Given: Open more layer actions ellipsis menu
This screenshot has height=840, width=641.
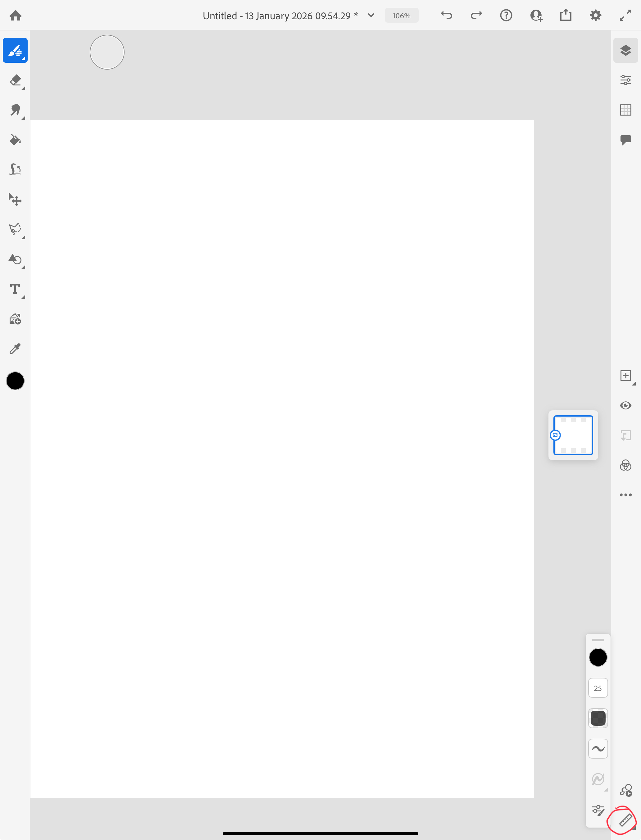Looking at the screenshot, I should pos(625,495).
